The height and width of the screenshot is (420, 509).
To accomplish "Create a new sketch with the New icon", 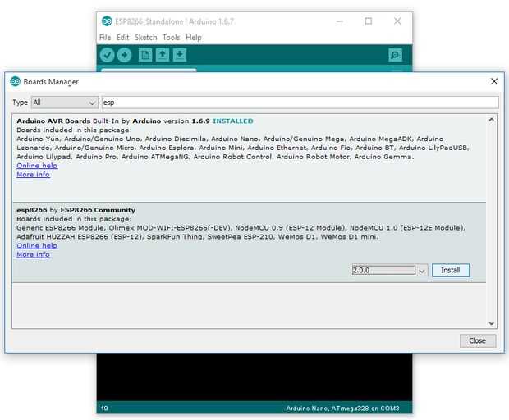I will [x=145, y=55].
